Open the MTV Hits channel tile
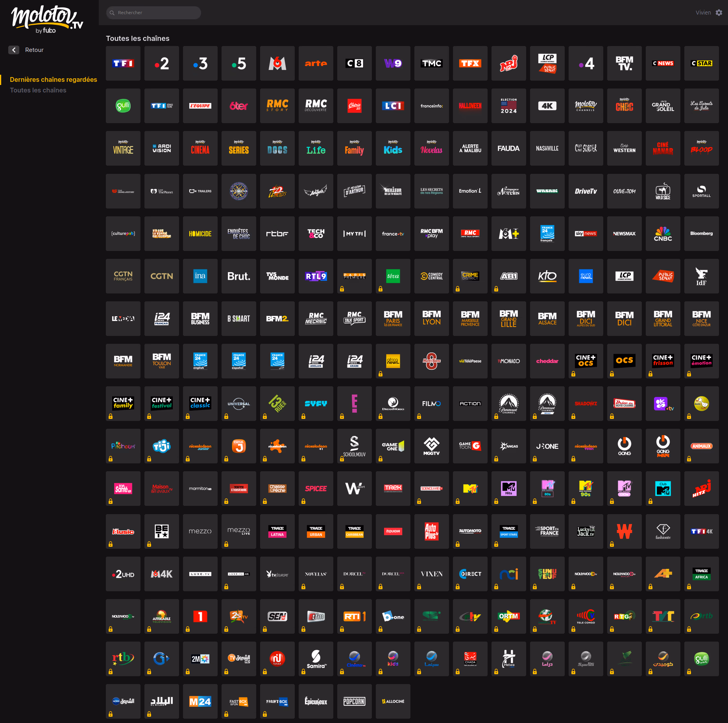The width and height of the screenshot is (728, 723). click(509, 489)
